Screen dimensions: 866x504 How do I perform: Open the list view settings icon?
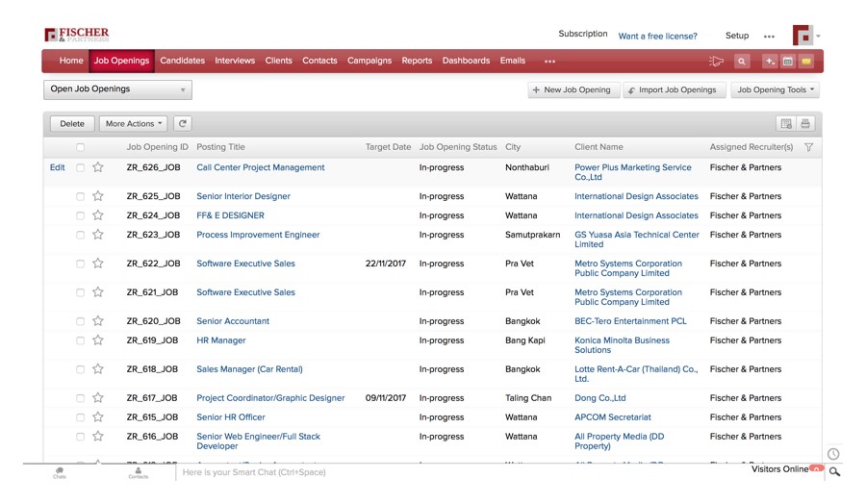click(786, 124)
